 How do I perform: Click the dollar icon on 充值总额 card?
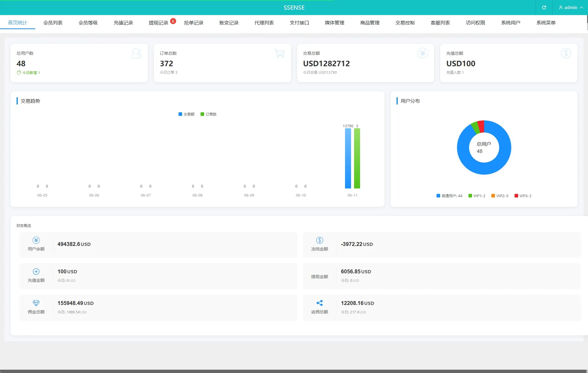click(566, 53)
